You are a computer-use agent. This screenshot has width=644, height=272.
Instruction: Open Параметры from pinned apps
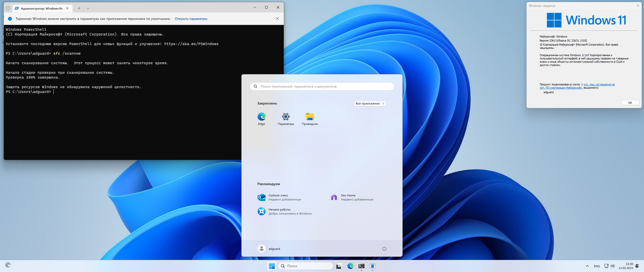tap(286, 119)
